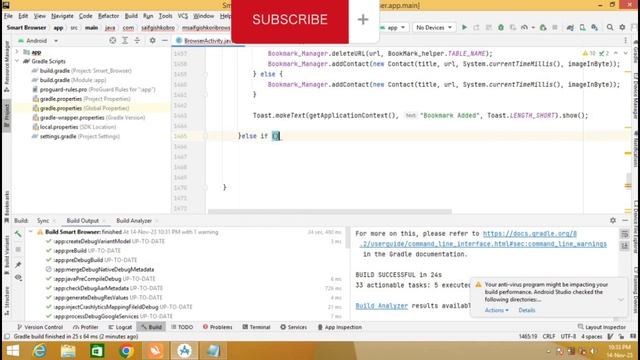Hide the Project panel with minus icon
Image resolution: width=640 pixels, height=360 pixels.
(x=164, y=40)
